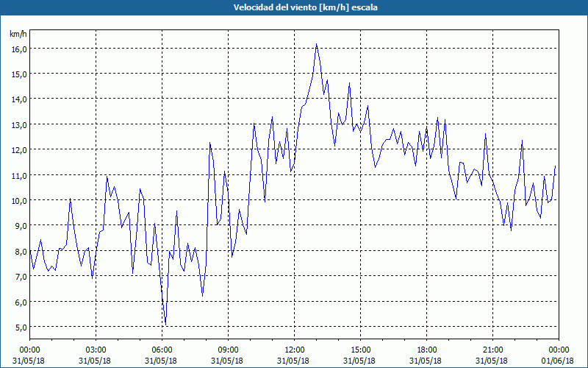Click the 'km/h' axis unit label
This screenshot has height=368, width=588.
(x=18, y=34)
